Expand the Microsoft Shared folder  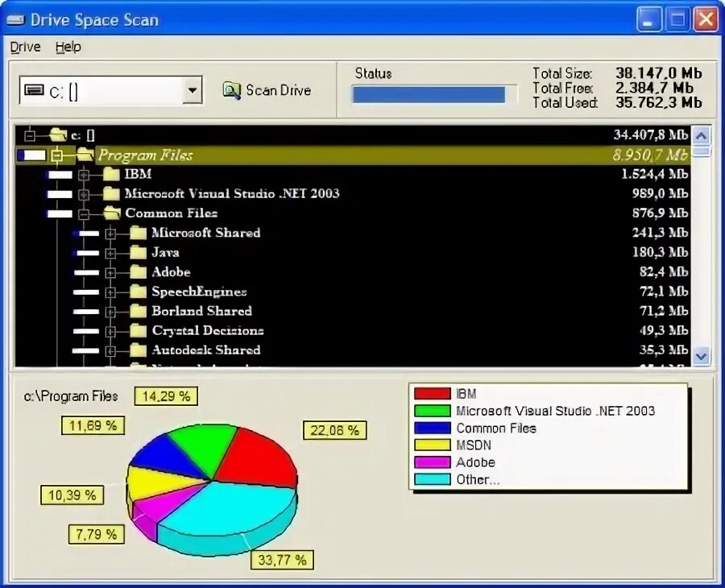(x=110, y=234)
